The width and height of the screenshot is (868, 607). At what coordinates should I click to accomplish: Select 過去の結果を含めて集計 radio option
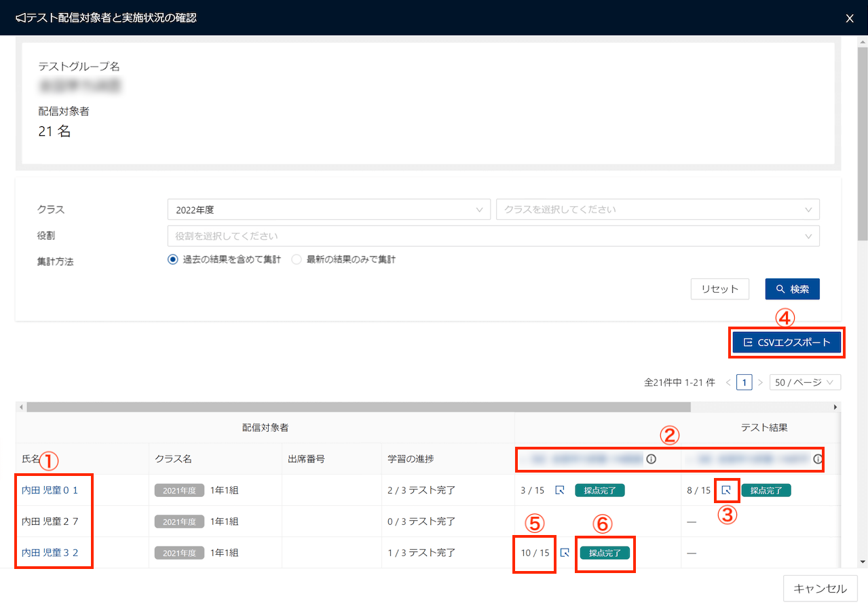pyautogui.click(x=172, y=259)
